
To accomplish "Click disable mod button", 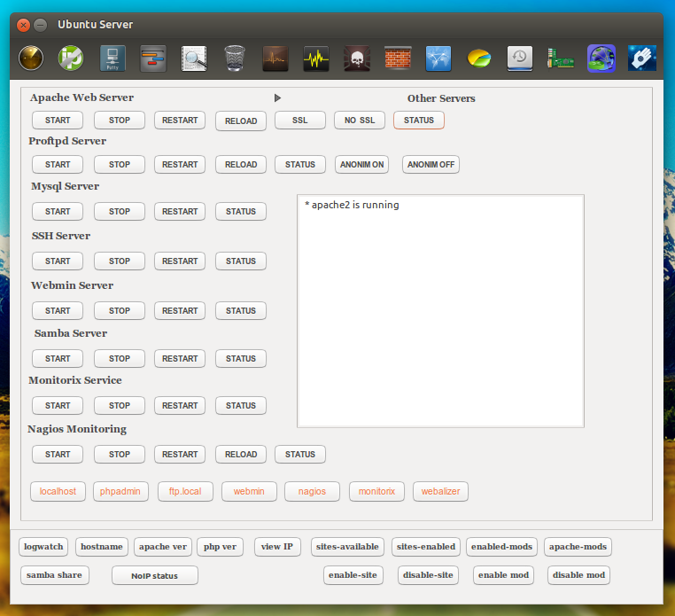I will [578, 575].
